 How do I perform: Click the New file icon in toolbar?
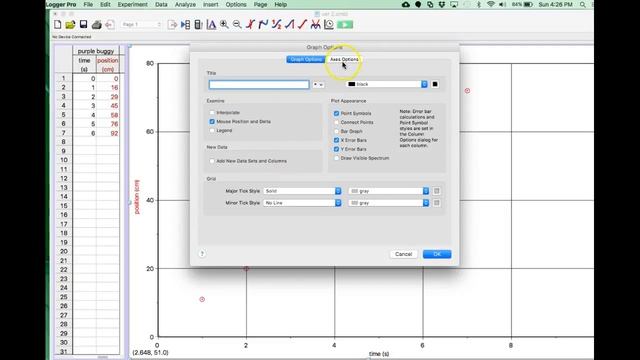pos(58,24)
